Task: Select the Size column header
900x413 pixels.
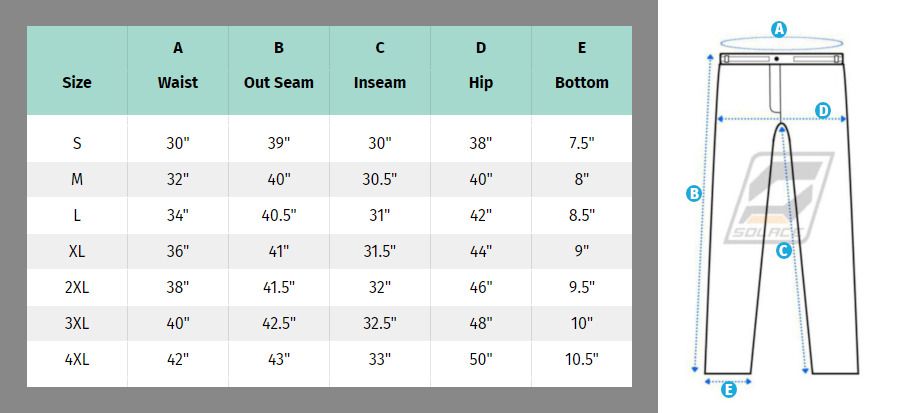Action: pyautogui.click(x=77, y=83)
